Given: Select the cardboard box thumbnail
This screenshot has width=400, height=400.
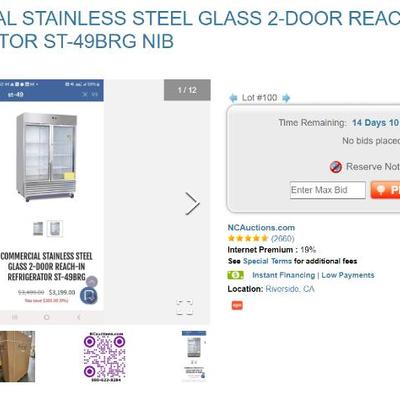Looking at the screenshot, I should (x=17, y=356).
